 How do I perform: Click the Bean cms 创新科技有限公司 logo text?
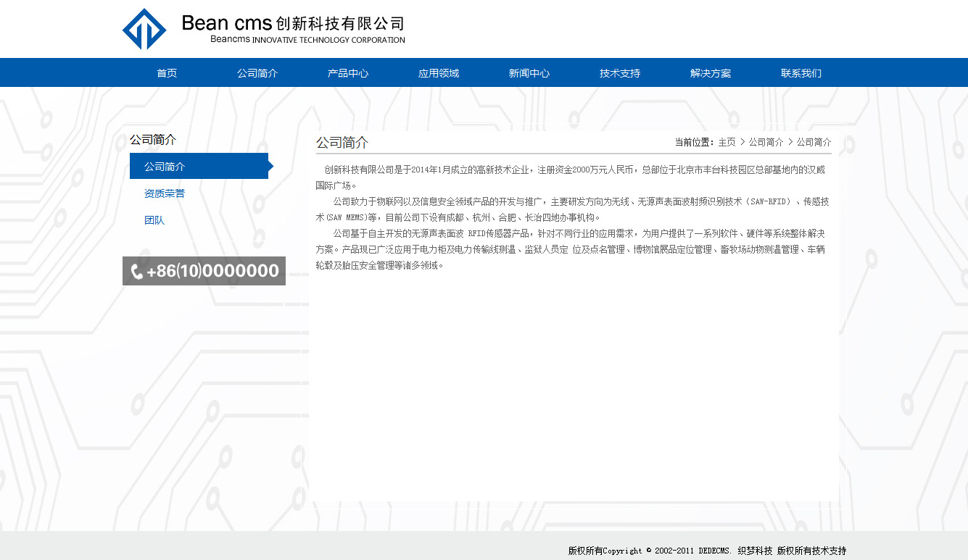click(293, 29)
